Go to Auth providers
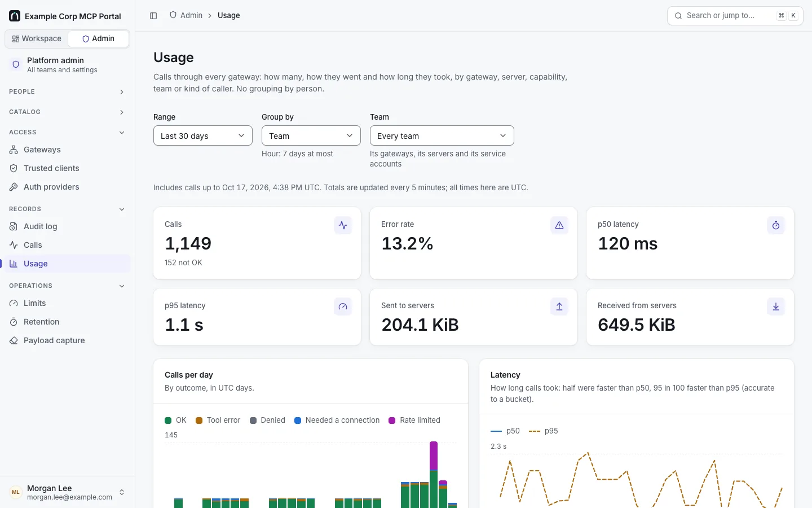812x508 pixels. coord(68,187)
